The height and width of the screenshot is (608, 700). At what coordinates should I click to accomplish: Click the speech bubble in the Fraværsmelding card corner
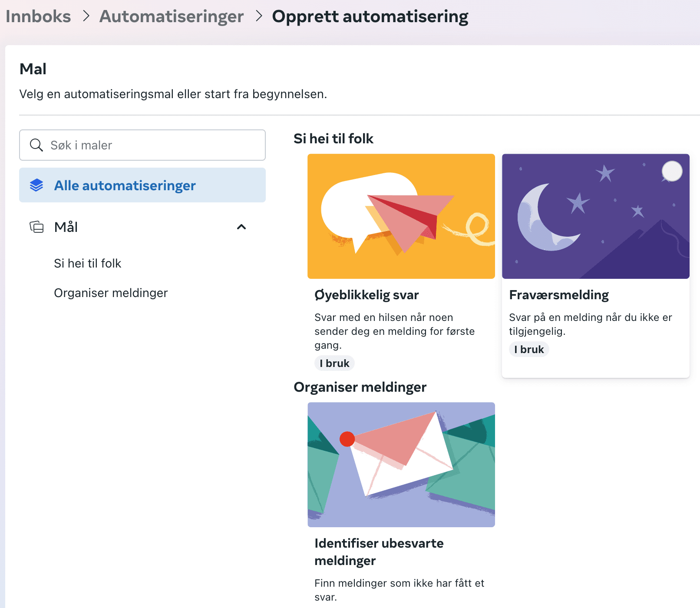tap(672, 172)
